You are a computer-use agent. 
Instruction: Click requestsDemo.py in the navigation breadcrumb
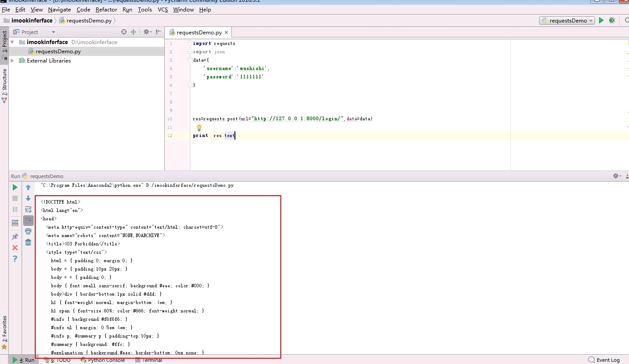click(89, 21)
